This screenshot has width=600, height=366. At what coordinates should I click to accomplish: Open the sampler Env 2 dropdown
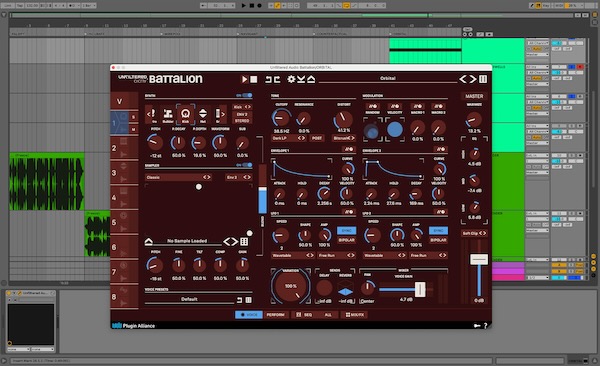coord(239,177)
